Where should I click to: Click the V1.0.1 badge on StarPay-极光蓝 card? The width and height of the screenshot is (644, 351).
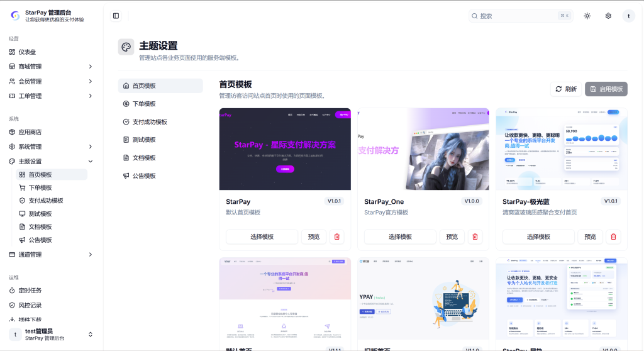point(611,201)
